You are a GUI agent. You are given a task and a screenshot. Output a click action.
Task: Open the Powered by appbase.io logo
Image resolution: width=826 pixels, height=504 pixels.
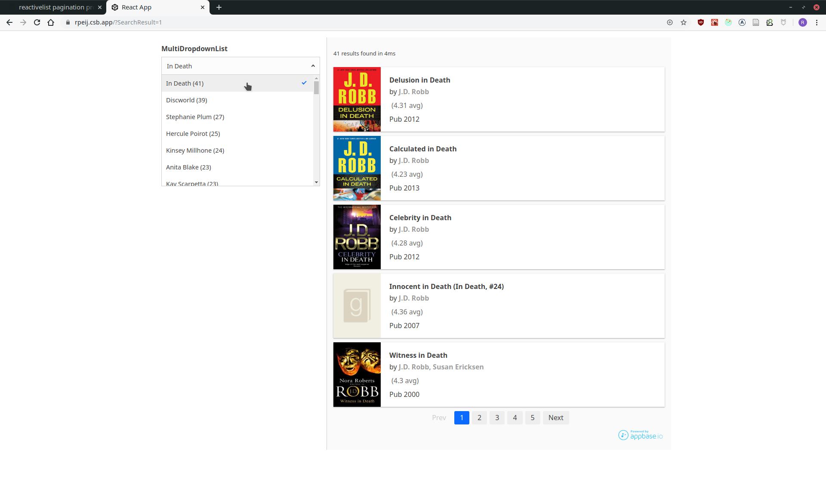click(641, 435)
